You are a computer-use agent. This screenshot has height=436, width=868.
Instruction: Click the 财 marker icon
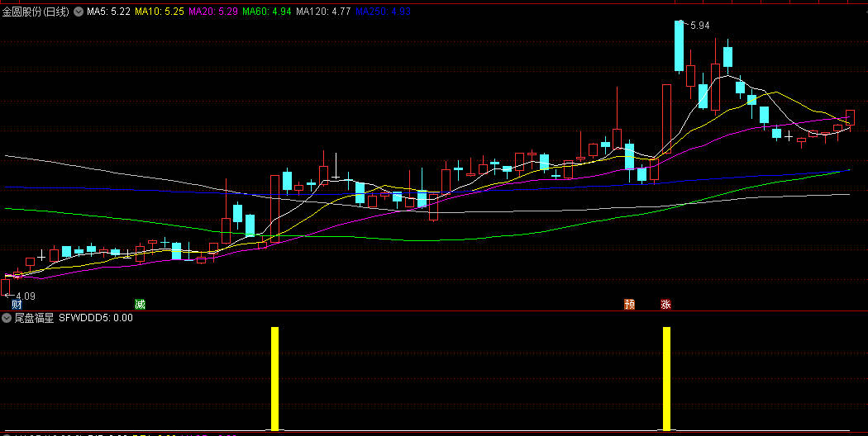17,305
